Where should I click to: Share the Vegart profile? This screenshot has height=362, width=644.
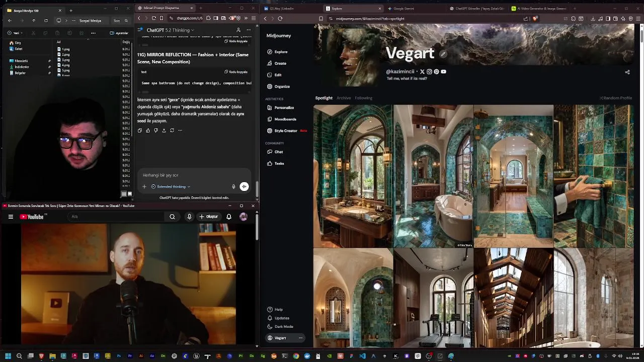pyautogui.click(x=627, y=72)
